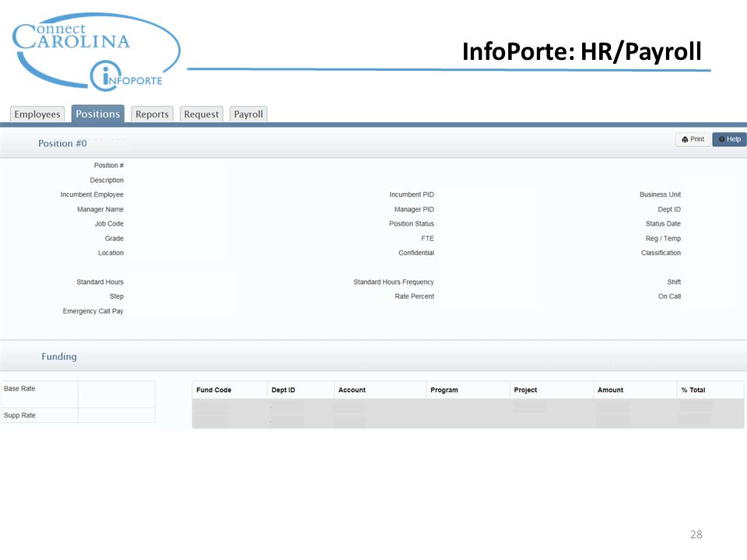Click the FTE label
This screenshot has width=747, height=560.
[427, 238]
